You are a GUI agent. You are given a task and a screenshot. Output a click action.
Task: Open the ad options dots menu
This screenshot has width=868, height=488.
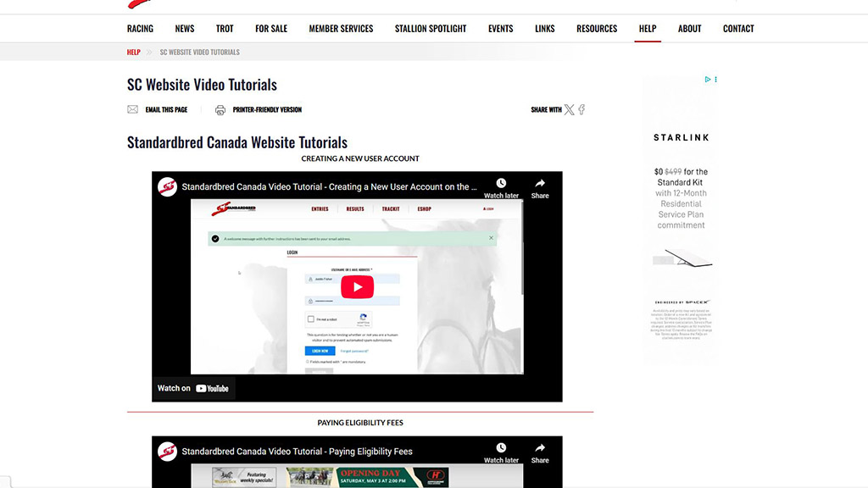tap(715, 79)
